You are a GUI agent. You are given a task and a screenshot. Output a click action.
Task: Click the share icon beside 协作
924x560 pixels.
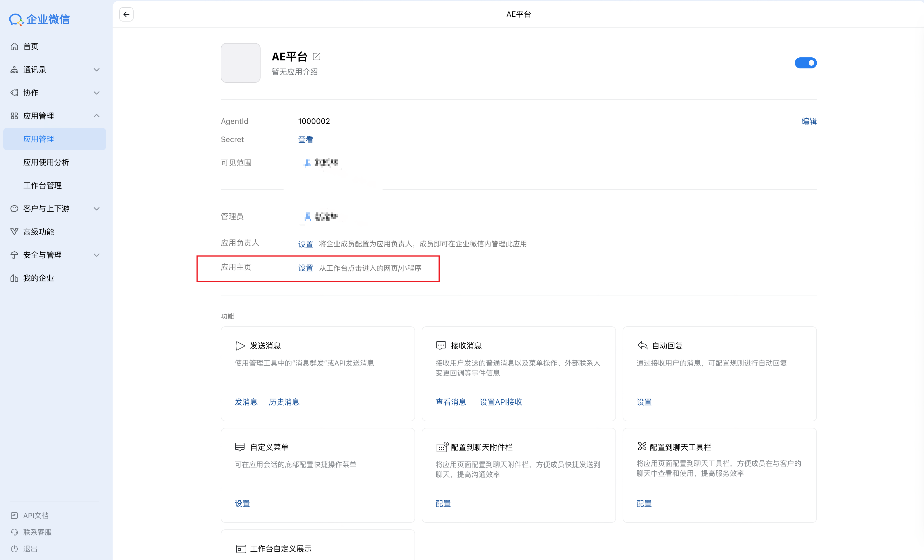click(x=14, y=93)
